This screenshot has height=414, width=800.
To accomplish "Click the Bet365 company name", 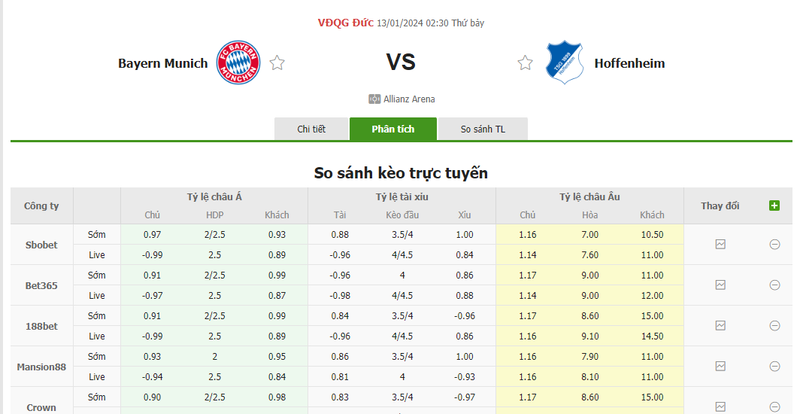I will point(41,285).
